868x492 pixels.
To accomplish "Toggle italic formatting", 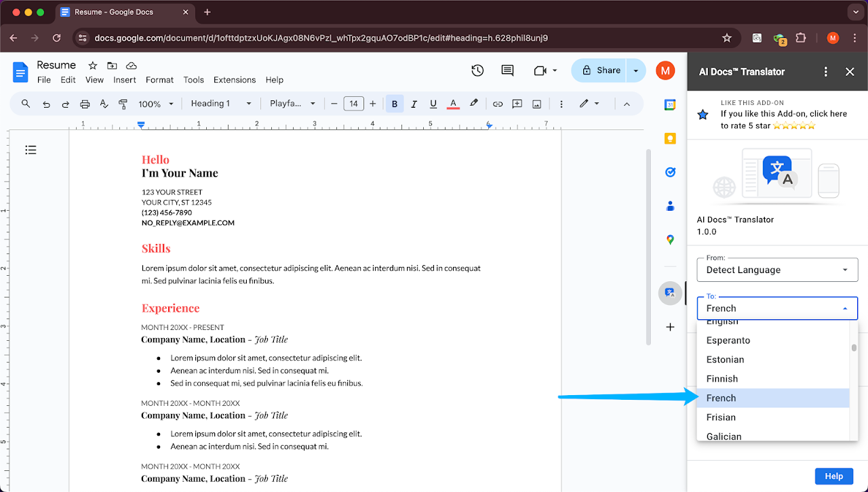I will pyautogui.click(x=414, y=104).
